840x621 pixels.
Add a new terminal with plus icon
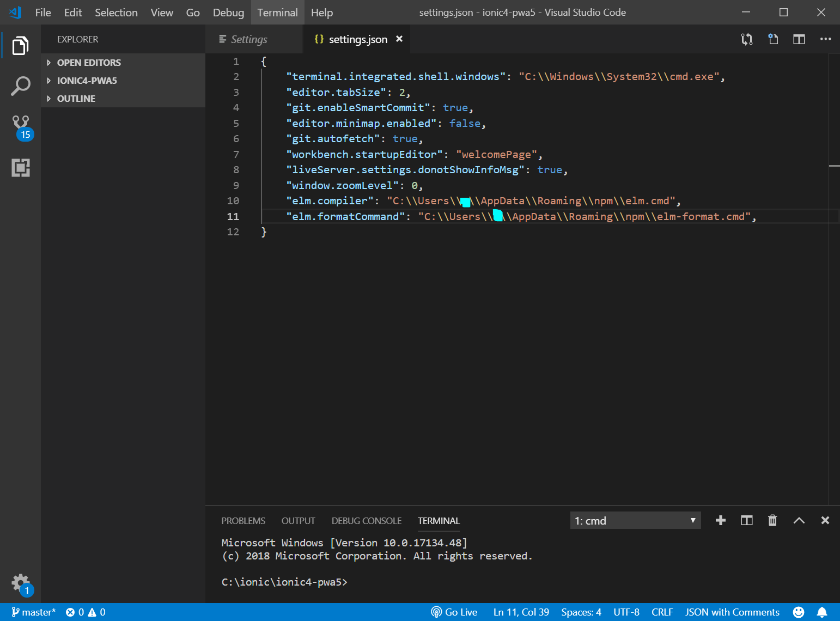coord(720,521)
